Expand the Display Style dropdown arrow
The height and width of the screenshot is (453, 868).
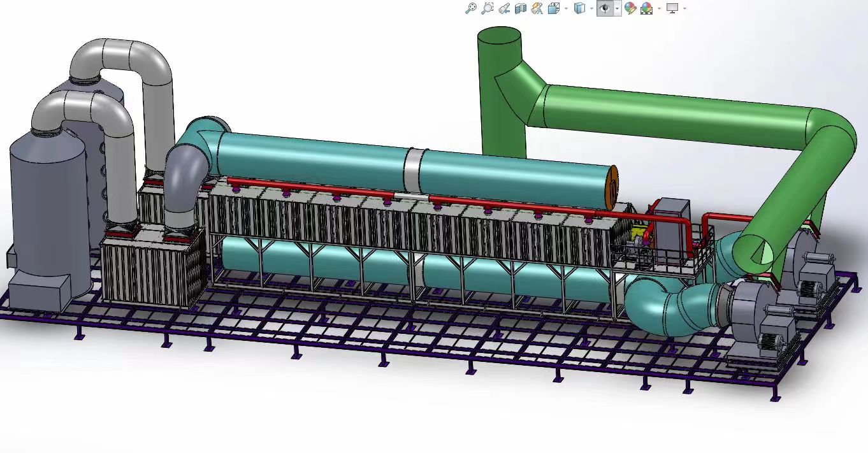591,9
